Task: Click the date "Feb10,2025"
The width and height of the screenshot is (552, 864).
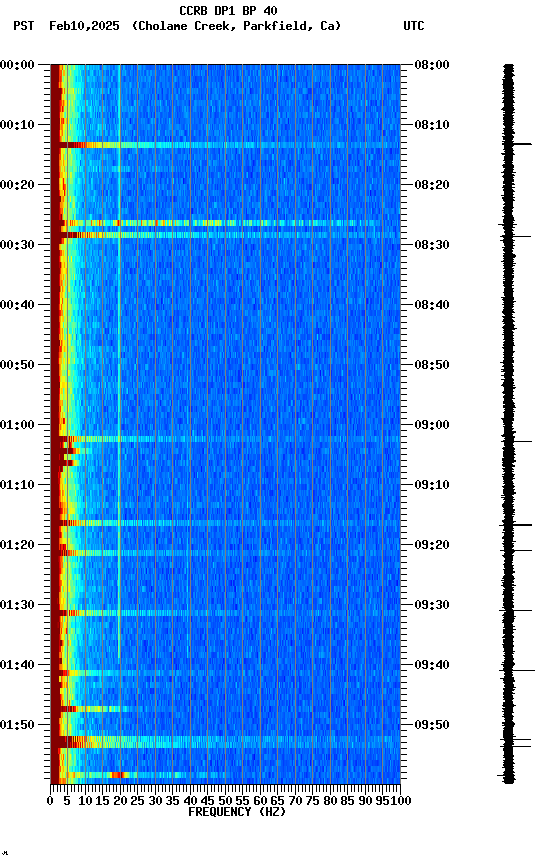Action: point(84,26)
